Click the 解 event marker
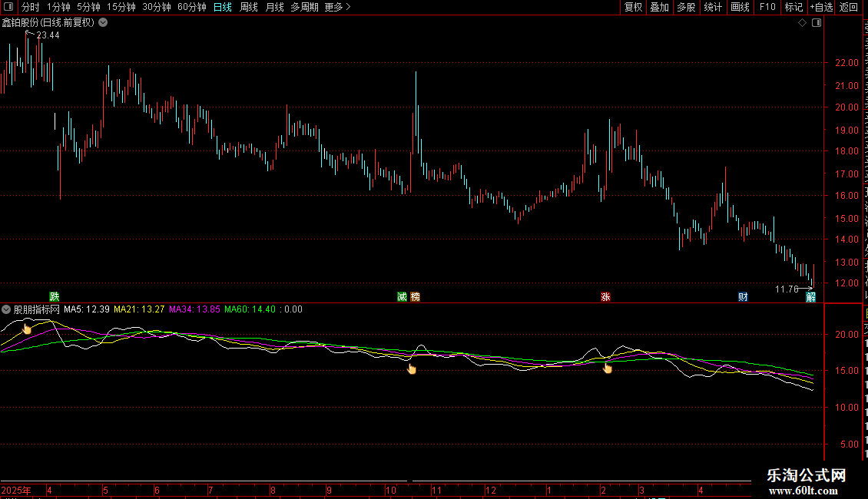 [810, 298]
